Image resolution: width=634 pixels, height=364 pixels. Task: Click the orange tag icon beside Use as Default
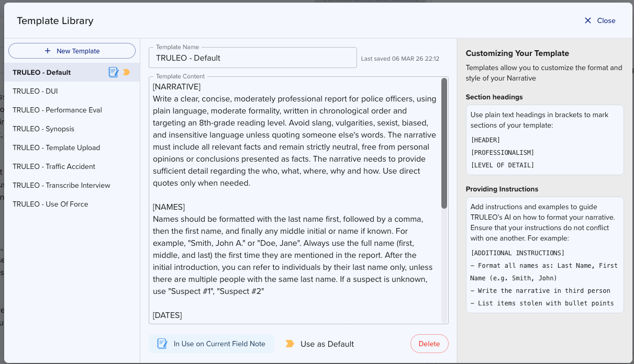pos(290,344)
